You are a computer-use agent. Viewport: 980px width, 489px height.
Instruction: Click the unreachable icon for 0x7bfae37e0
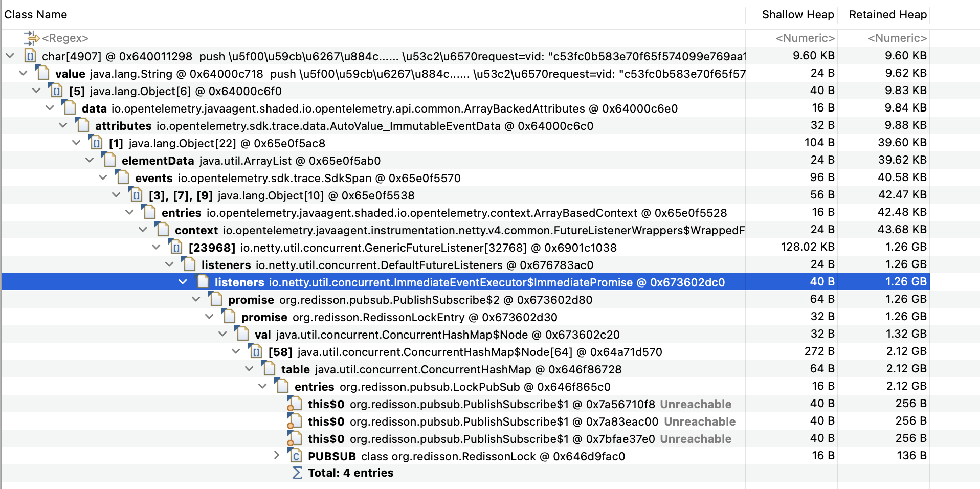point(295,438)
